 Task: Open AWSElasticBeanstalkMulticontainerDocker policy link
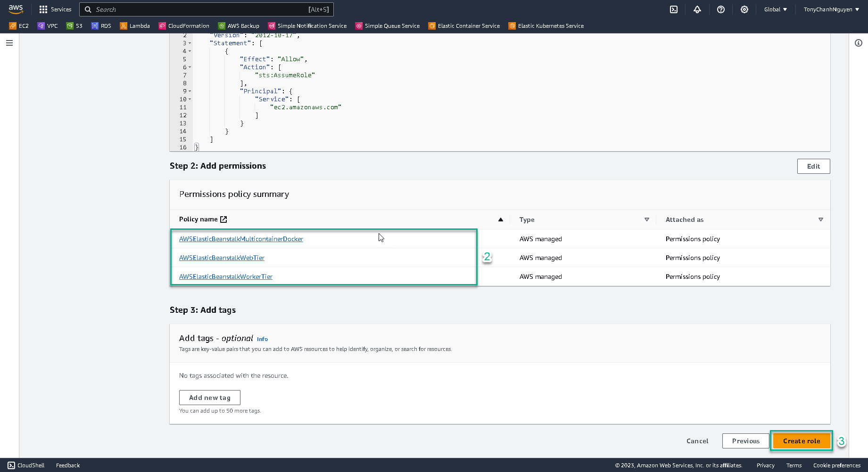click(241, 239)
